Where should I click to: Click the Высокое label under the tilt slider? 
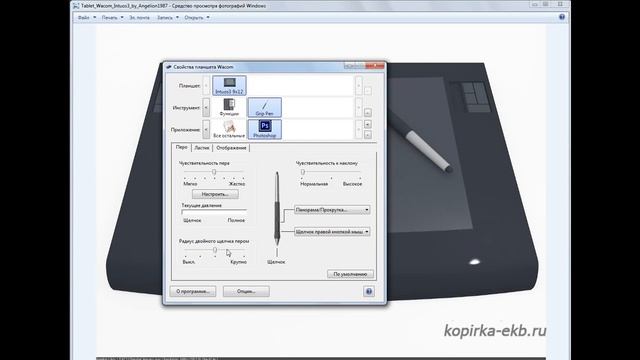tap(352, 184)
